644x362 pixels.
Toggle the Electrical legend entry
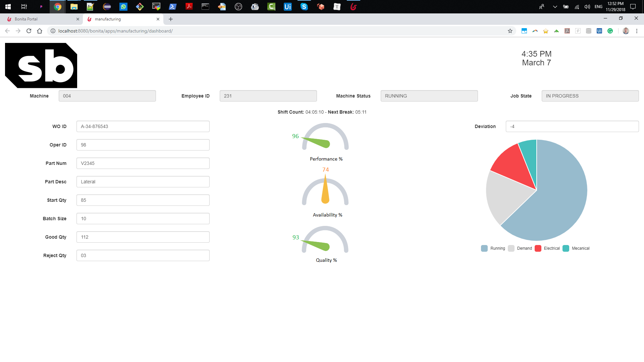tap(547, 248)
